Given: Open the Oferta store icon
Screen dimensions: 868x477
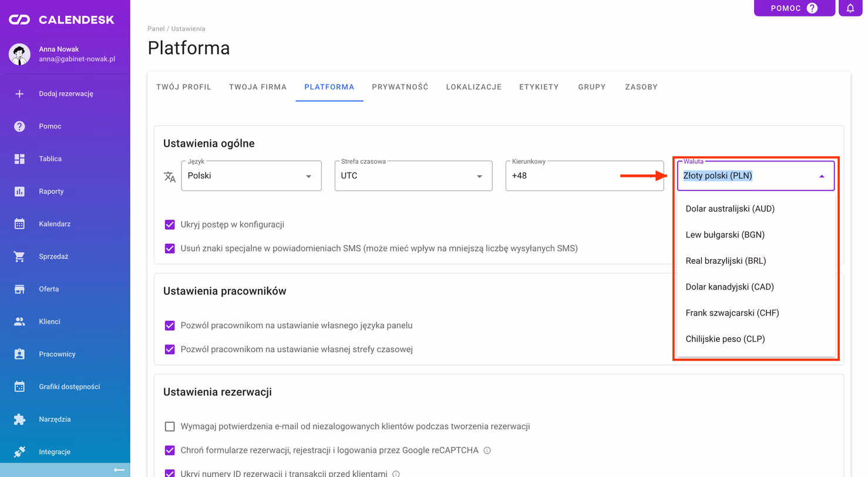Looking at the screenshot, I should [19, 289].
